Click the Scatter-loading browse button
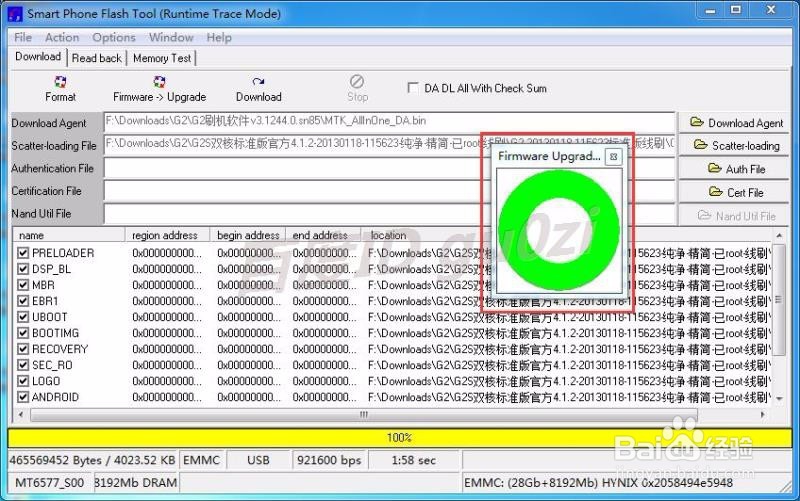Screen dimensions: 800x501 coord(734,146)
